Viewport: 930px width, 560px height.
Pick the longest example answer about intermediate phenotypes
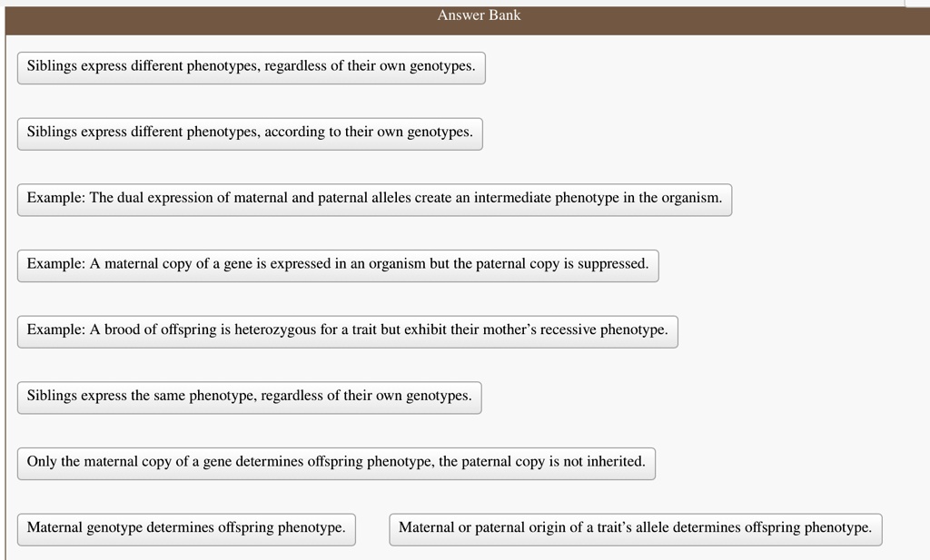coord(374,199)
